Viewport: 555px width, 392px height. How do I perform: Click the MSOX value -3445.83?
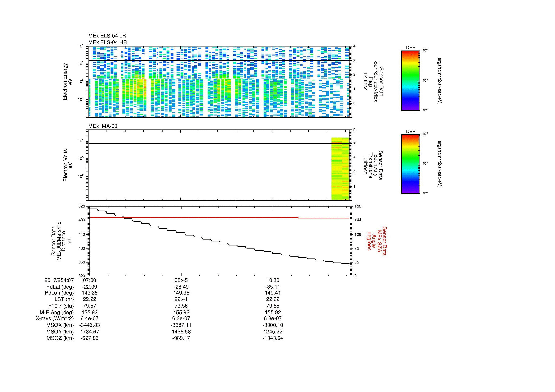coord(89,325)
